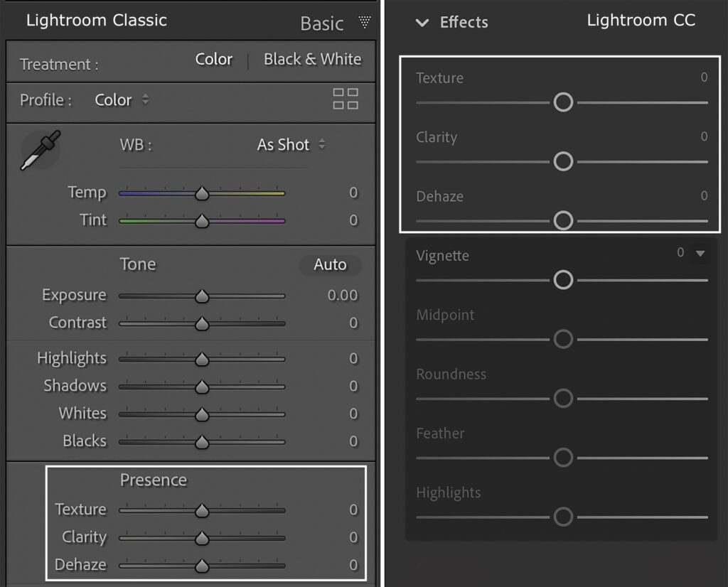
Task: Click the Basic panel header label
Action: point(321,23)
